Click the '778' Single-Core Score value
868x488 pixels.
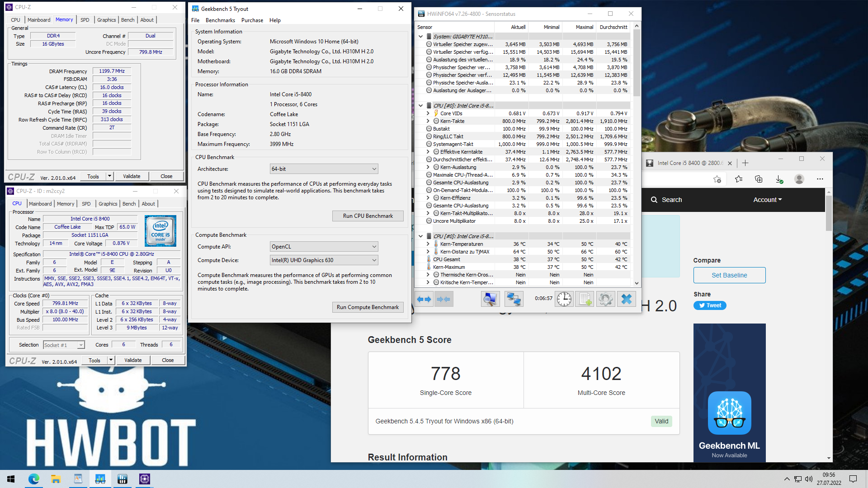446,374
